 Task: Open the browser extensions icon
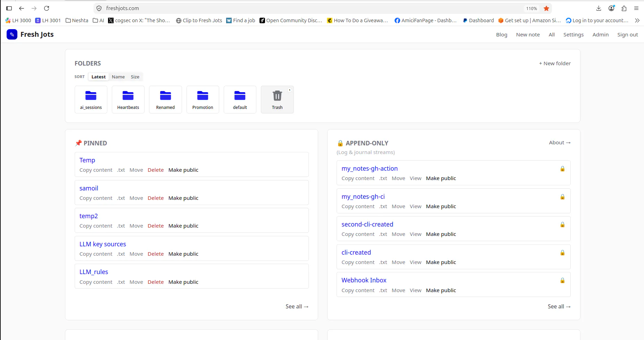pos(624,8)
